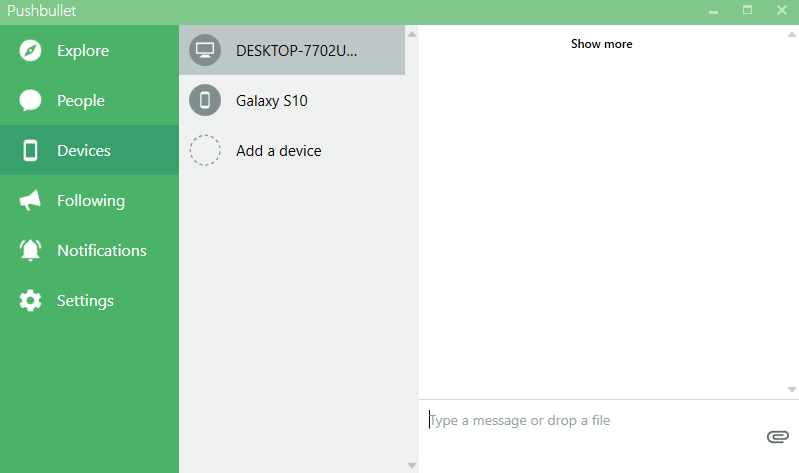Image resolution: width=799 pixels, height=473 pixels.
Task: Click the People chat bubble icon
Action: [x=30, y=100]
